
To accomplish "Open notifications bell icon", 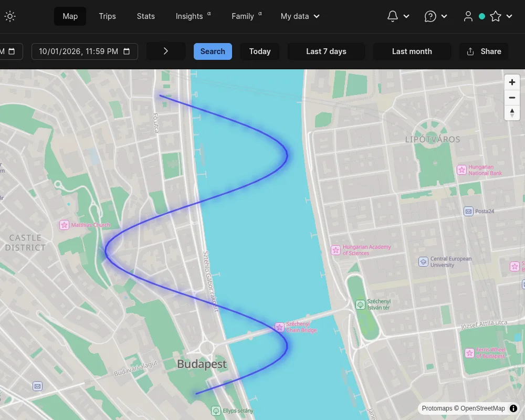I will pos(393,16).
